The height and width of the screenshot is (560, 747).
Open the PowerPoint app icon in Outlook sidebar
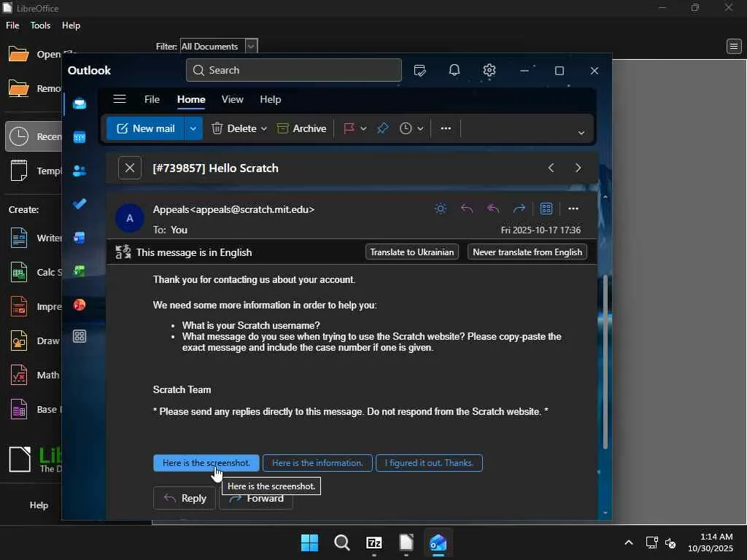click(x=80, y=305)
